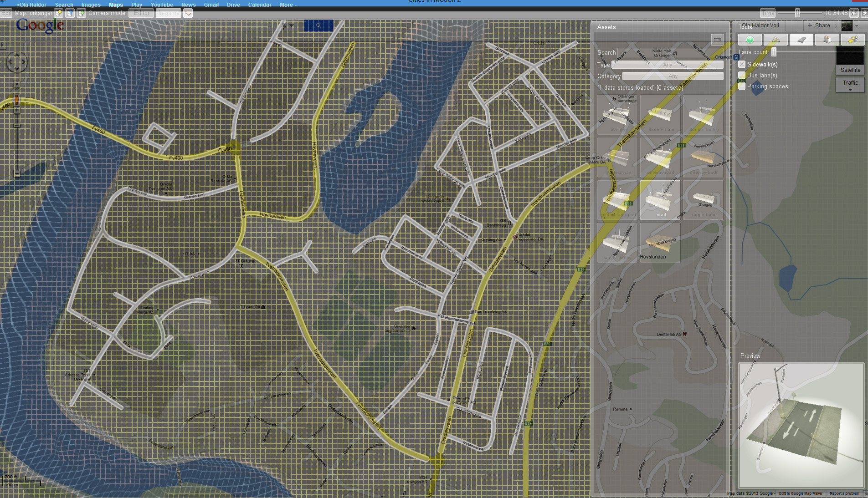Click the keyboard icon in the Assets panel
Screen dimensions: 868x498
tap(718, 40)
